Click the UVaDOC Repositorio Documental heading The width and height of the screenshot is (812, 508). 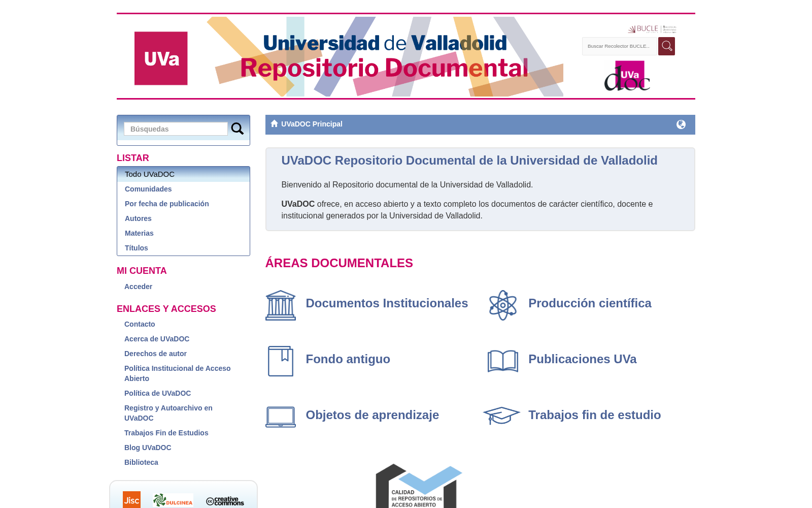click(469, 161)
